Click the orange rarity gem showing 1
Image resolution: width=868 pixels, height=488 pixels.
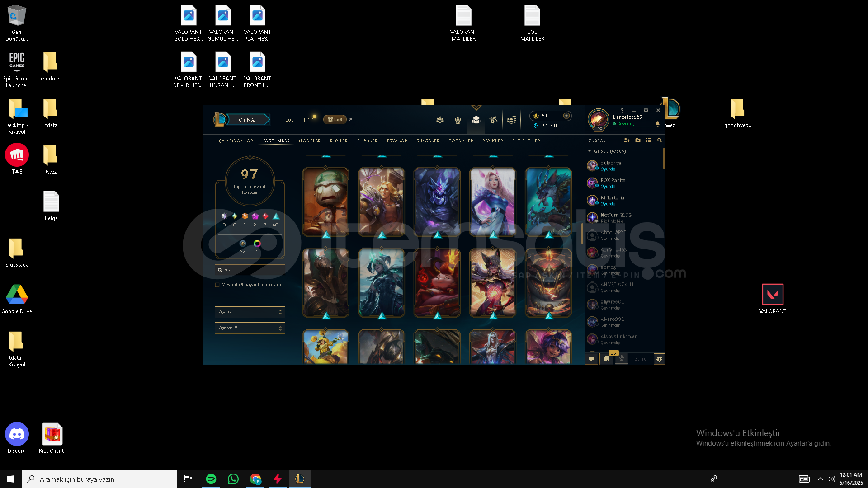point(245,216)
